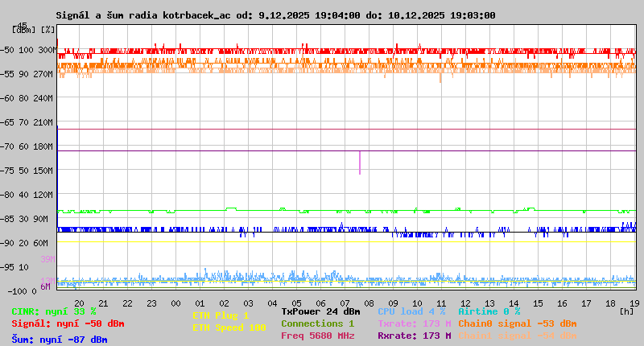Click the "Freq 5680 MHz" legend entry

(x=318, y=336)
